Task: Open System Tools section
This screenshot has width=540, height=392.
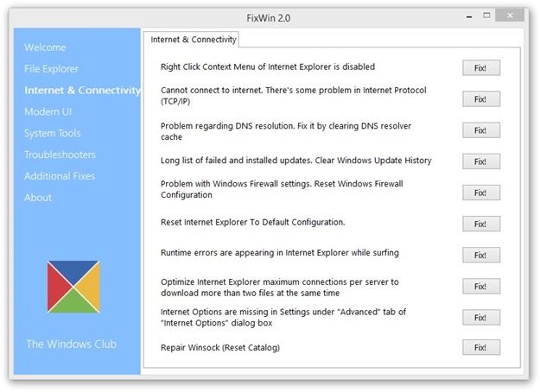Action: [x=53, y=133]
